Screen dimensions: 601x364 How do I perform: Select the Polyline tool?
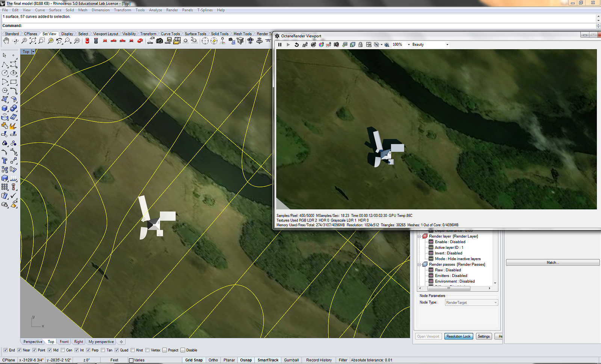pyautogui.click(x=5, y=65)
